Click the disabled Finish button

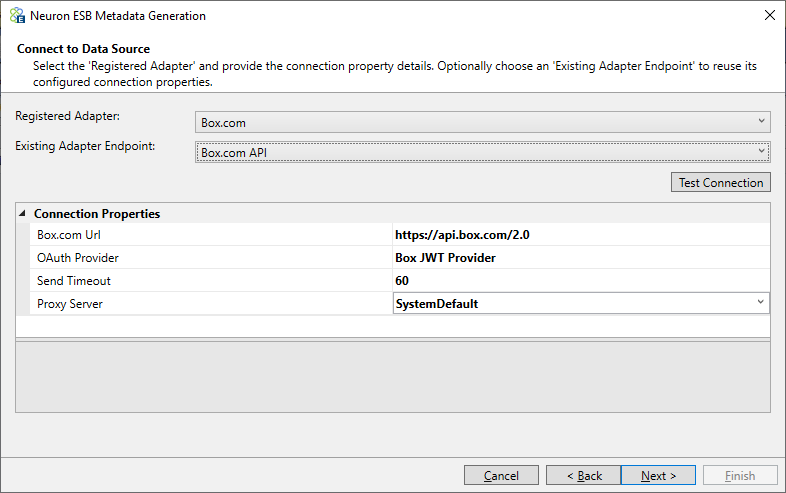[x=740, y=475]
